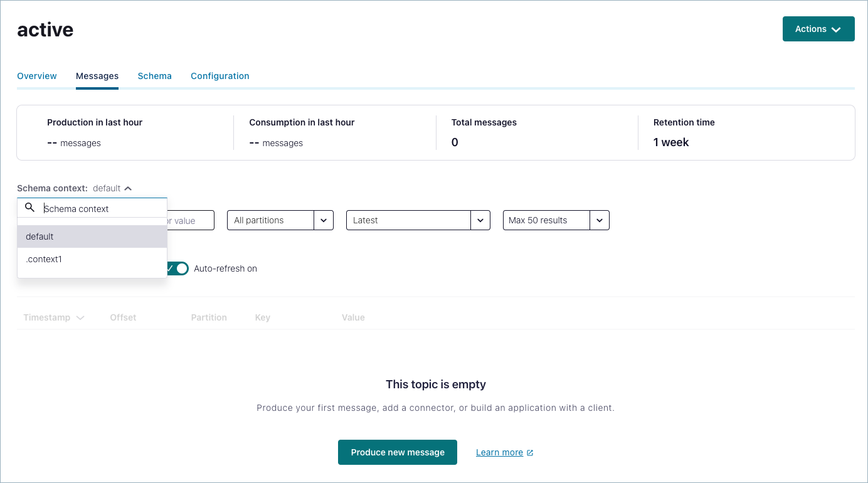Click the chevron next to Schema context default
This screenshot has width=868, height=483.
point(128,188)
